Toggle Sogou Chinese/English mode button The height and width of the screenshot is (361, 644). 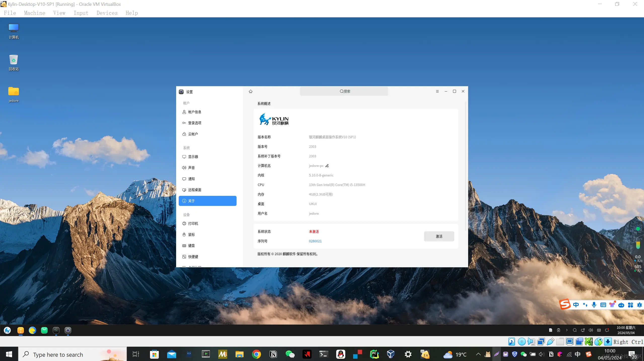pos(576,305)
